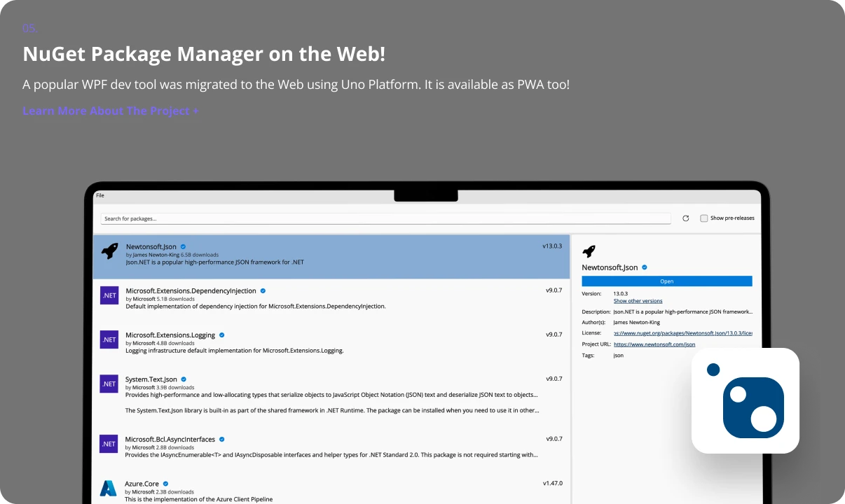Open the File menu

[x=100, y=195]
